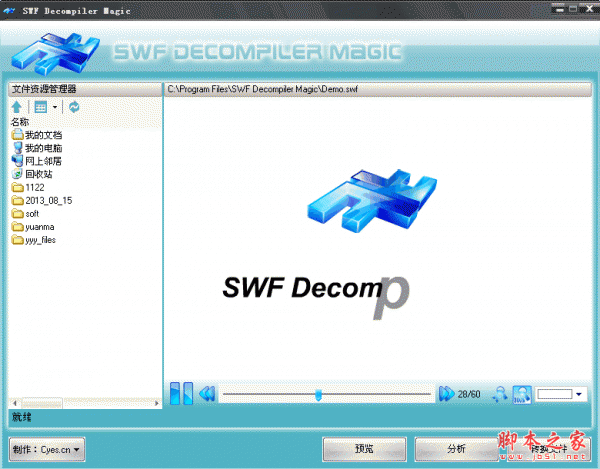600x469 pixels.
Task: Click the zoom mode icon beside frame counter
Action: click(499, 394)
